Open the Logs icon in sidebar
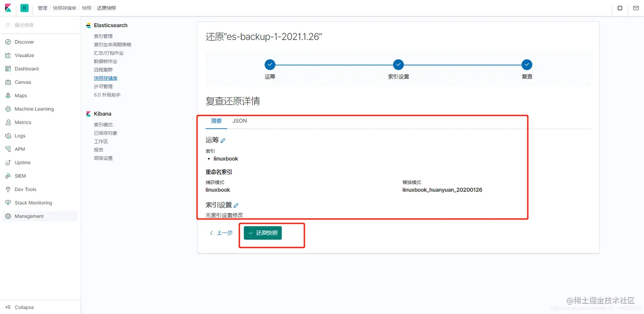 8,136
